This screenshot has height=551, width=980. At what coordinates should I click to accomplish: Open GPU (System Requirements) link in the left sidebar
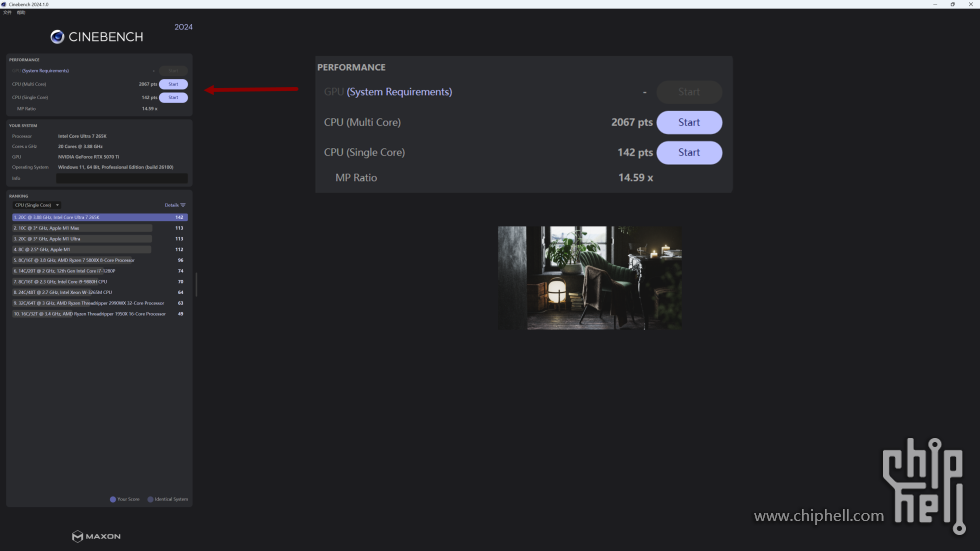[x=46, y=71]
